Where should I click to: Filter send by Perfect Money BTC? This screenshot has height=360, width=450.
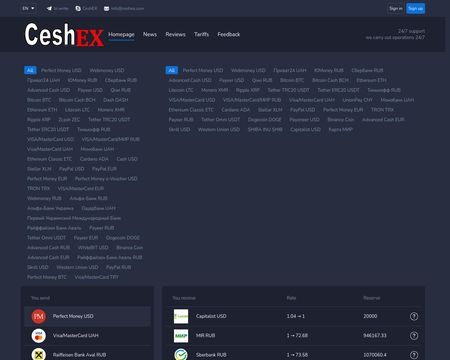pos(47,277)
